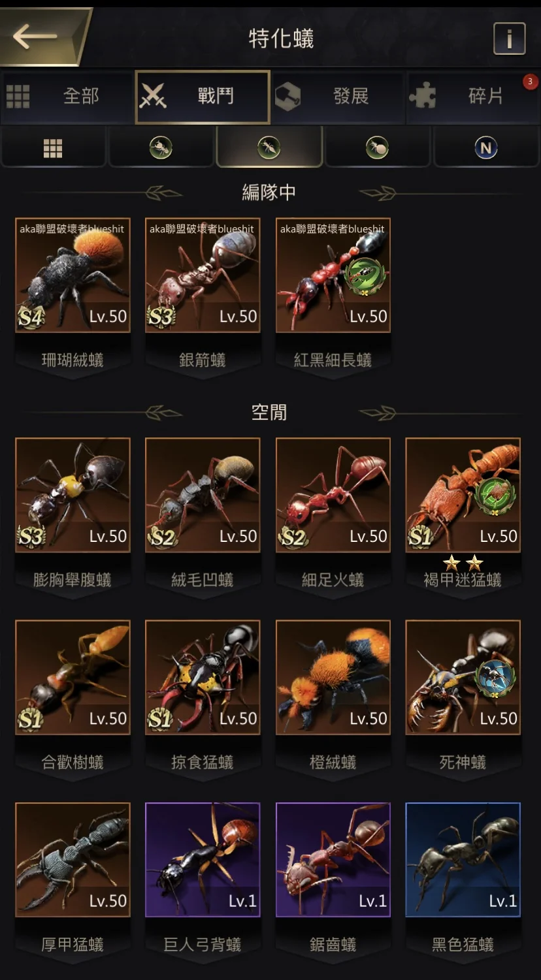
Task: Select the 橙絨蟻 ant card
Action: tap(333, 678)
